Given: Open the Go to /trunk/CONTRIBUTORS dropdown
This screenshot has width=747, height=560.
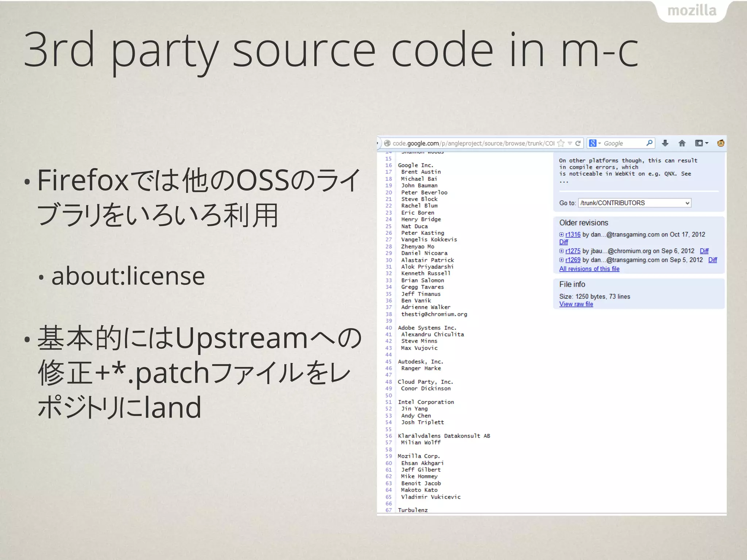Looking at the screenshot, I should (x=635, y=203).
